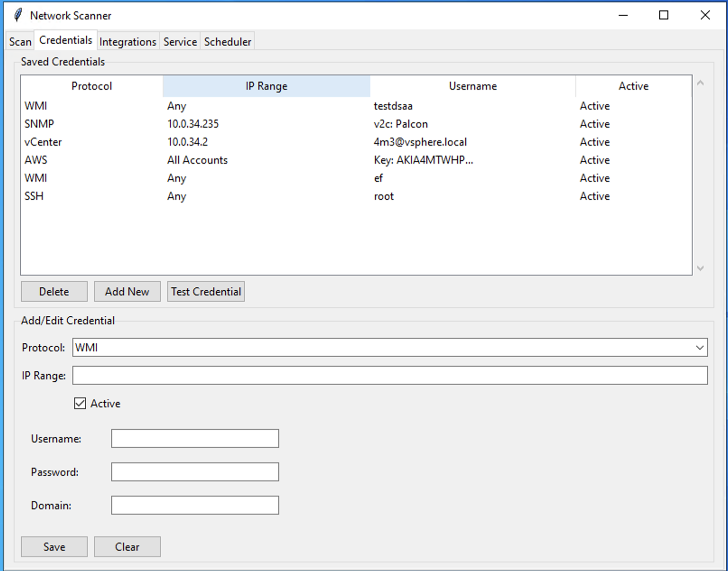Screen dimensions: 728x571
Task: Open the Scheduler tab
Action: pyautogui.click(x=228, y=42)
